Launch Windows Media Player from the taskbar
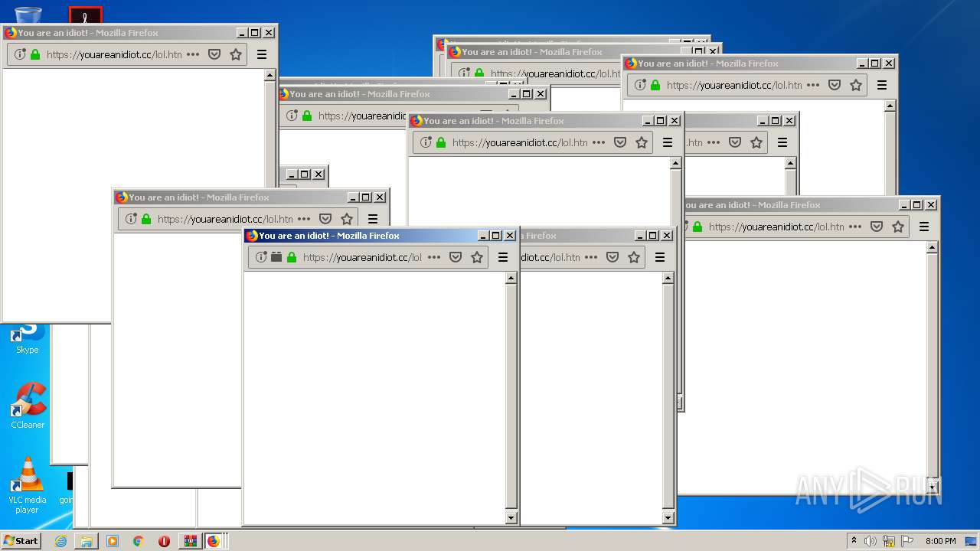This screenshot has height=551, width=980. point(113,541)
